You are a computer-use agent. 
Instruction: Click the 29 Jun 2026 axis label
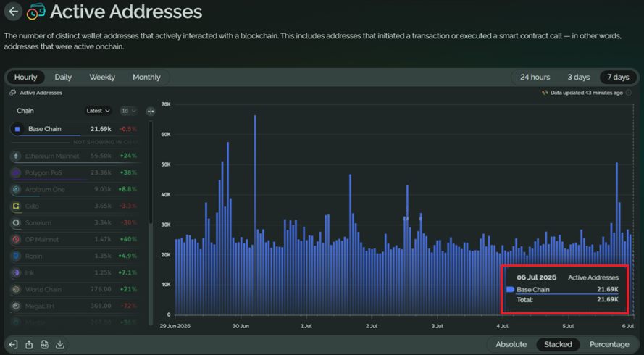[175, 326]
